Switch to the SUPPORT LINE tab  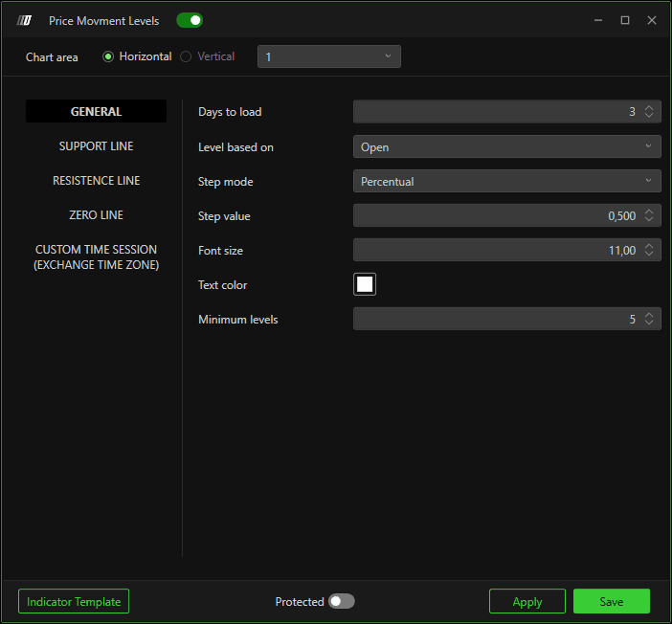click(x=96, y=146)
